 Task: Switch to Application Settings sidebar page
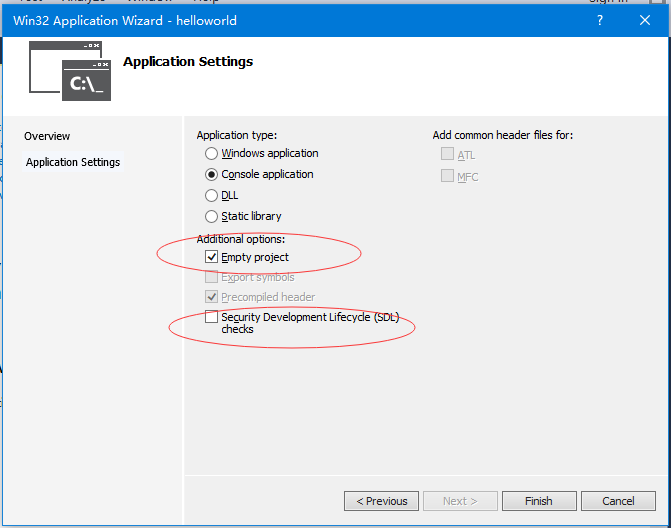click(73, 162)
